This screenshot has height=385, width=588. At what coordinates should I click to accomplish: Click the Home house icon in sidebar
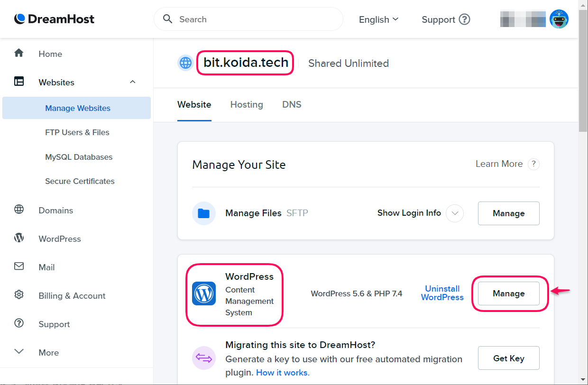point(19,53)
